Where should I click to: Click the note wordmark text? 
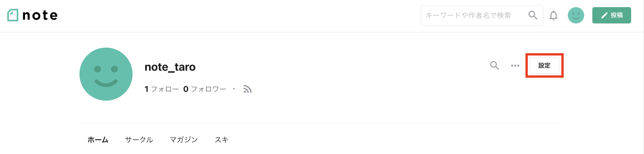[40, 15]
